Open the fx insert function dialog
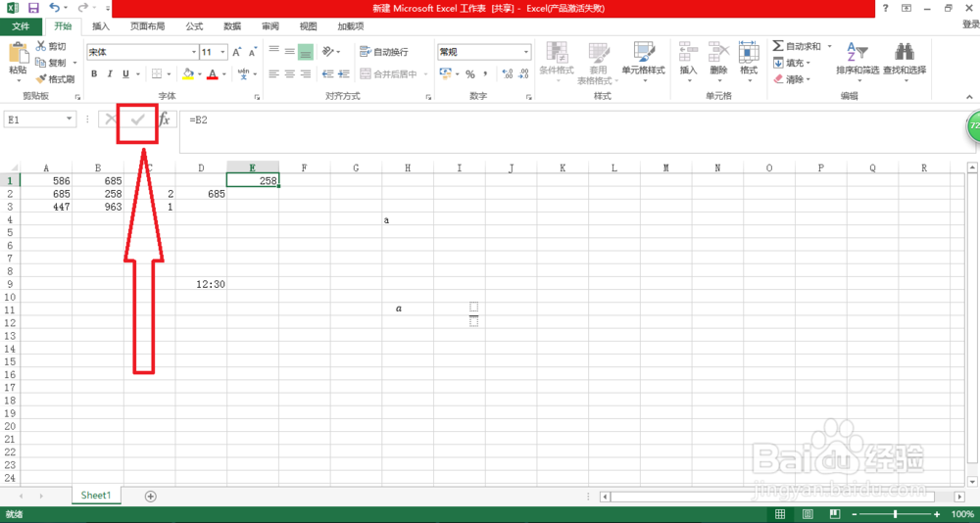This screenshot has width=980, height=523. click(x=165, y=119)
